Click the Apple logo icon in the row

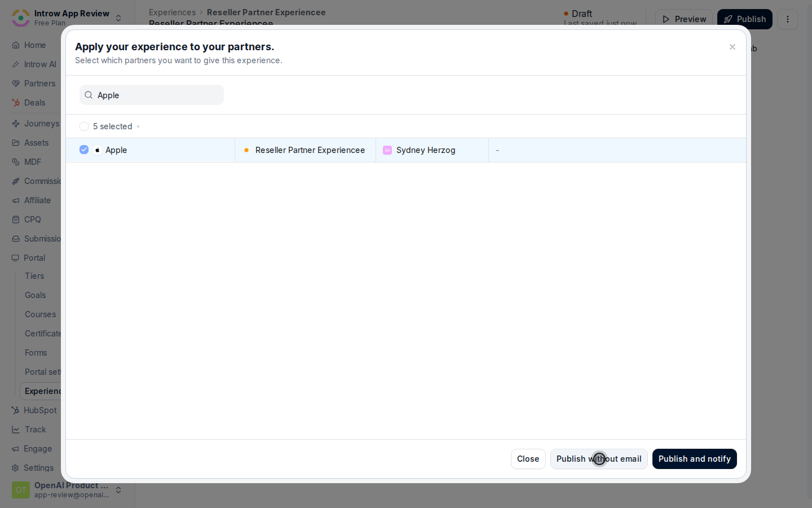pos(98,150)
